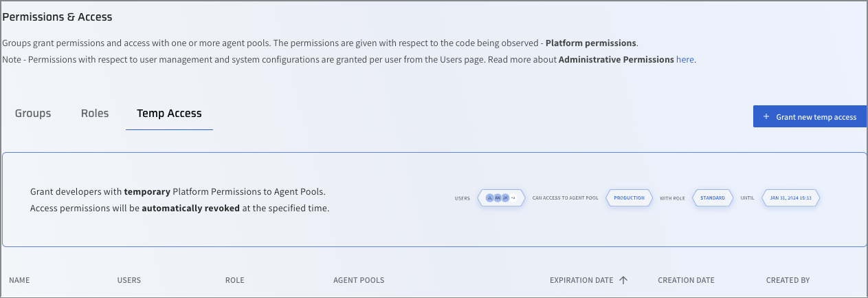The width and height of the screenshot is (868, 298).
Task: Select the Temp Access tab
Action: pos(169,114)
